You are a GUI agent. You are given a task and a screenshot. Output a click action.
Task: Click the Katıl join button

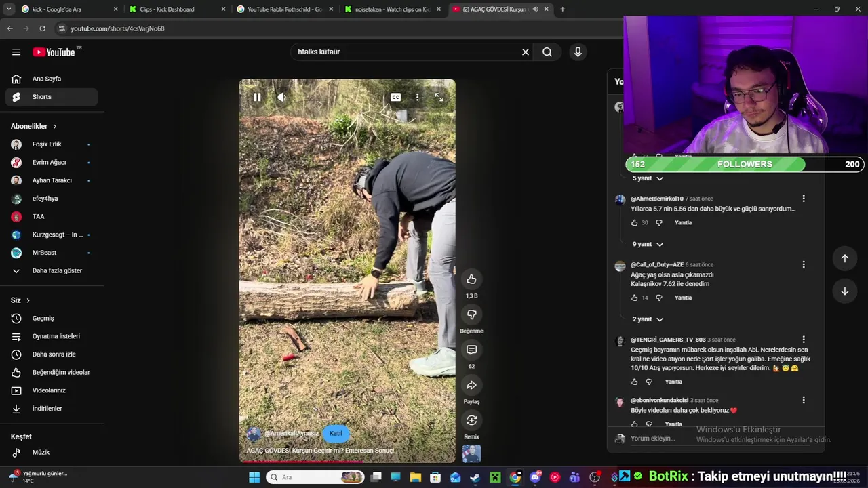(x=336, y=434)
